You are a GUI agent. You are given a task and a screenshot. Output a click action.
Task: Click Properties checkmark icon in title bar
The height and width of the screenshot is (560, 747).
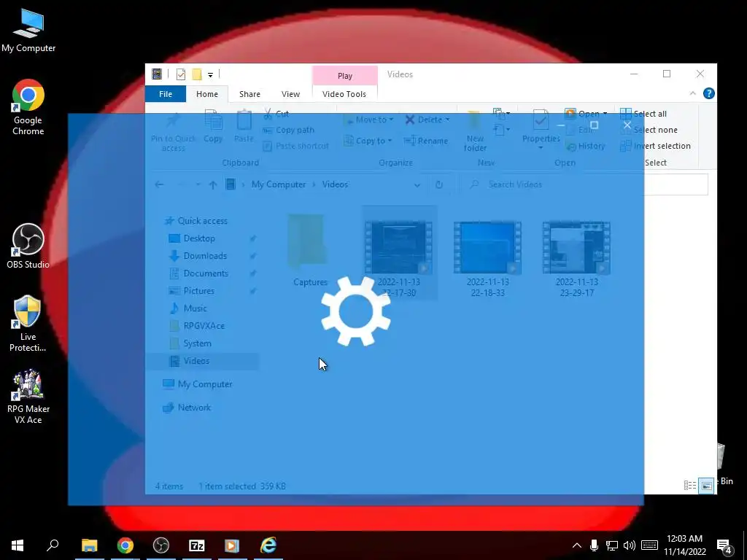(181, 74)
